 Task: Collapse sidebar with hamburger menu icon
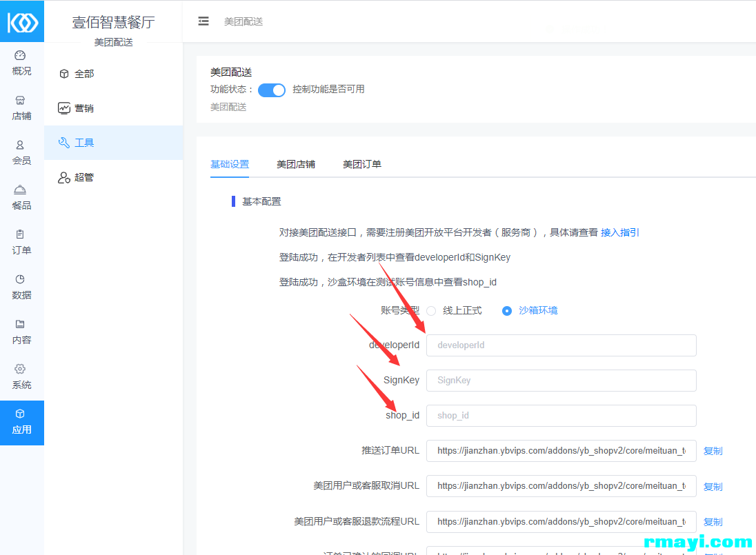pos(203,21)
